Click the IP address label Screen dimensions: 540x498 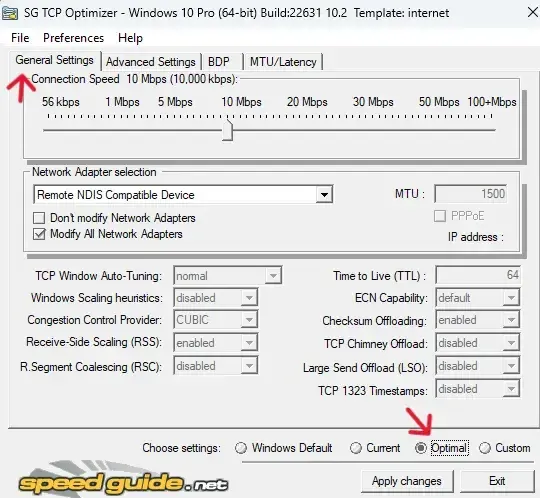(x=476, y=237)
